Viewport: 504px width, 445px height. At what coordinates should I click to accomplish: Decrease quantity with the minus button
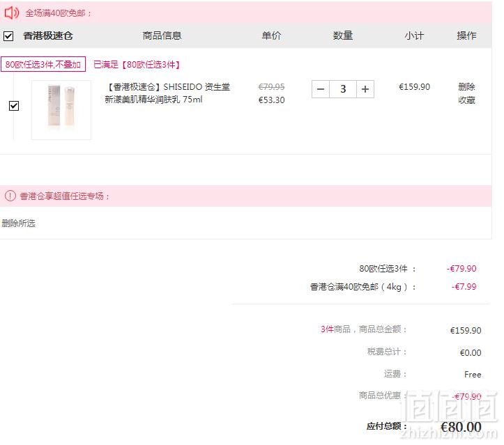pos(321,89)
